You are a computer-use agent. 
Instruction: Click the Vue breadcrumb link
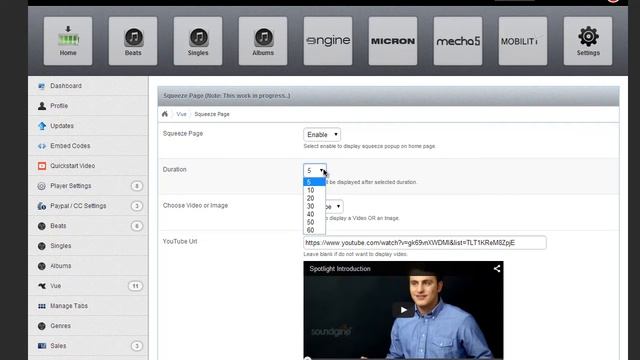point(181,114)
